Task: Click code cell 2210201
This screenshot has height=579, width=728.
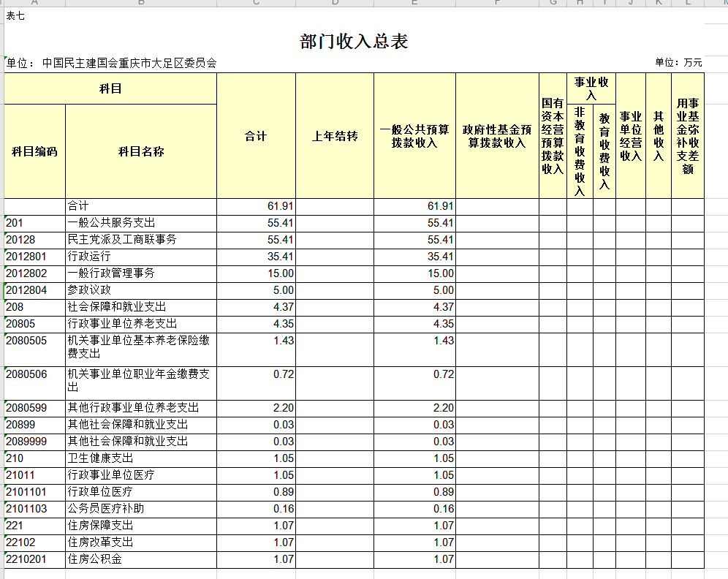Action: [35, 559]
